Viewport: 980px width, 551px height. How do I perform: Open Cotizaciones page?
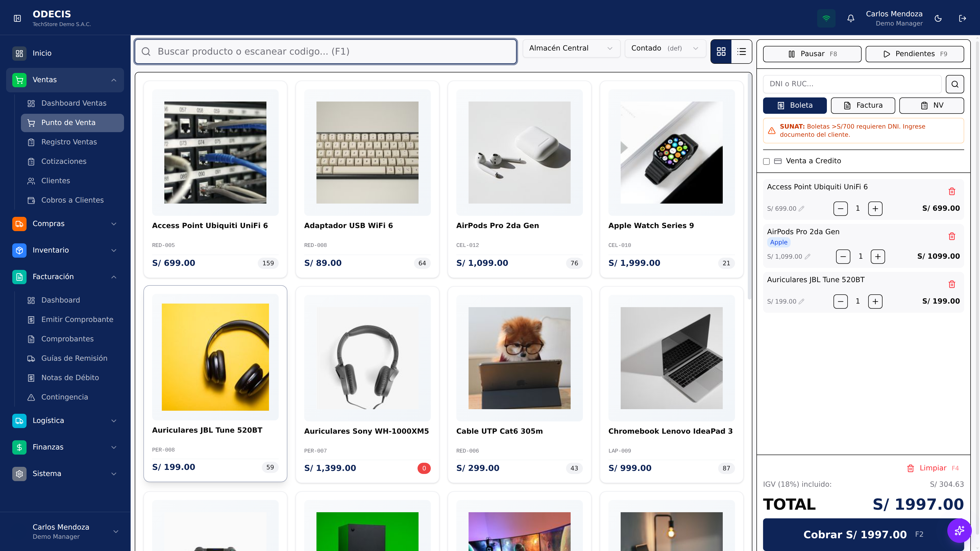click(72, 162)
